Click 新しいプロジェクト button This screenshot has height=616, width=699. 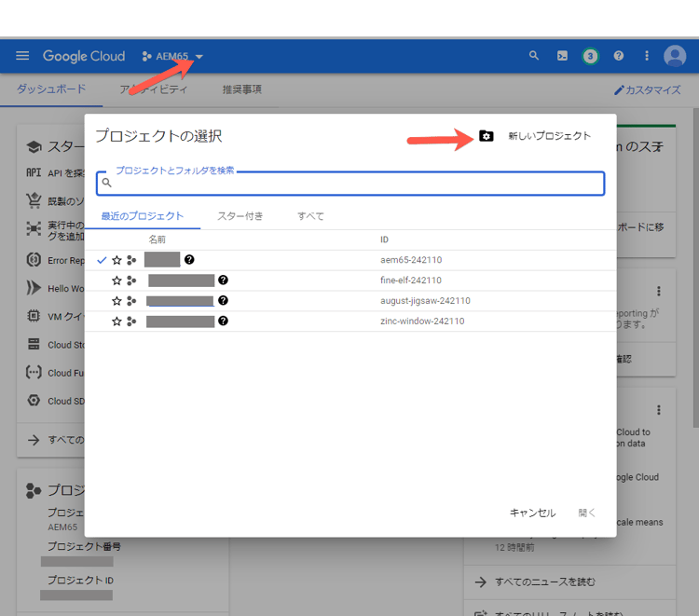coord(549,136)
